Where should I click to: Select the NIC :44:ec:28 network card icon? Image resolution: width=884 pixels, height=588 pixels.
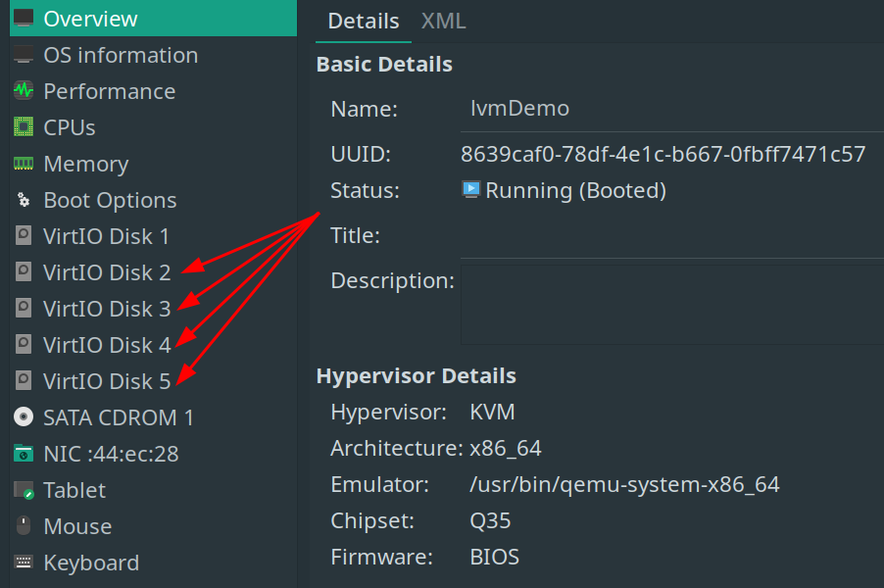(x=24, y=454)
